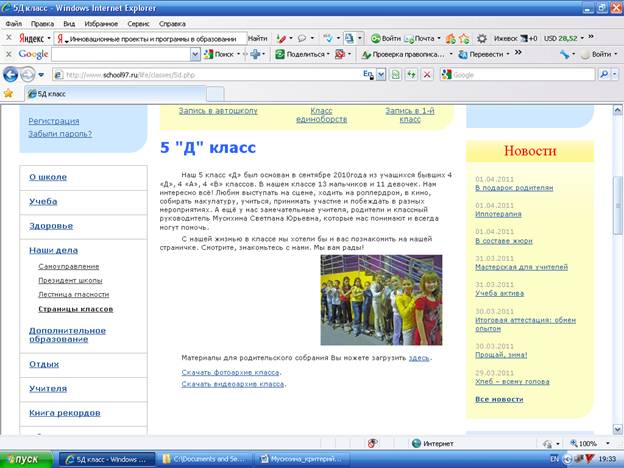The image size is (624, 468).
Task: Click the Проверка правописания spell-check button
Action: [400, 54]
